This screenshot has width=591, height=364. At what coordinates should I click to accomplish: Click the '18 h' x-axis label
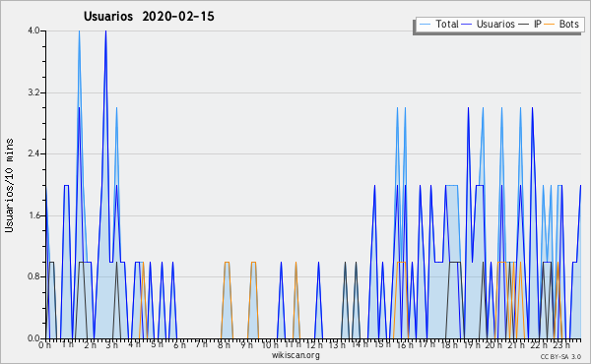(x=449, y=345)
